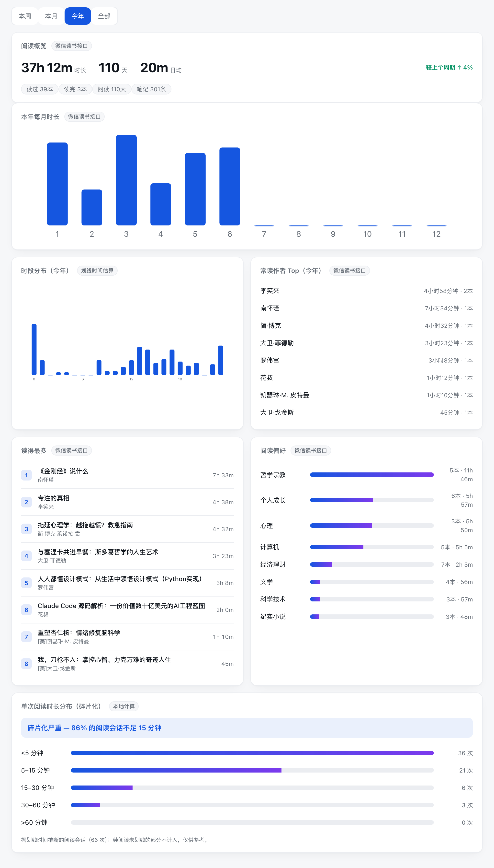Click the 碎片化严重 warning banner

pos(247,727)
